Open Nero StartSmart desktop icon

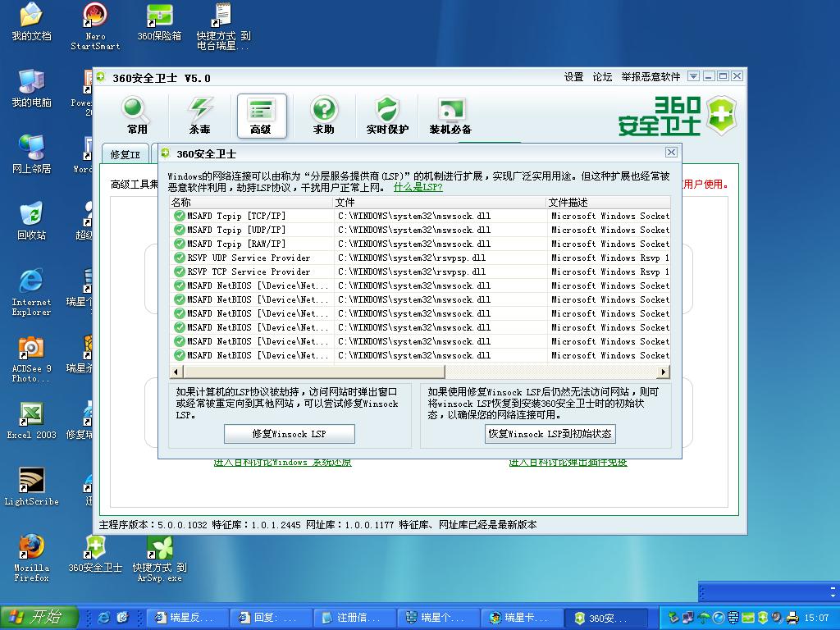point(95,27)
